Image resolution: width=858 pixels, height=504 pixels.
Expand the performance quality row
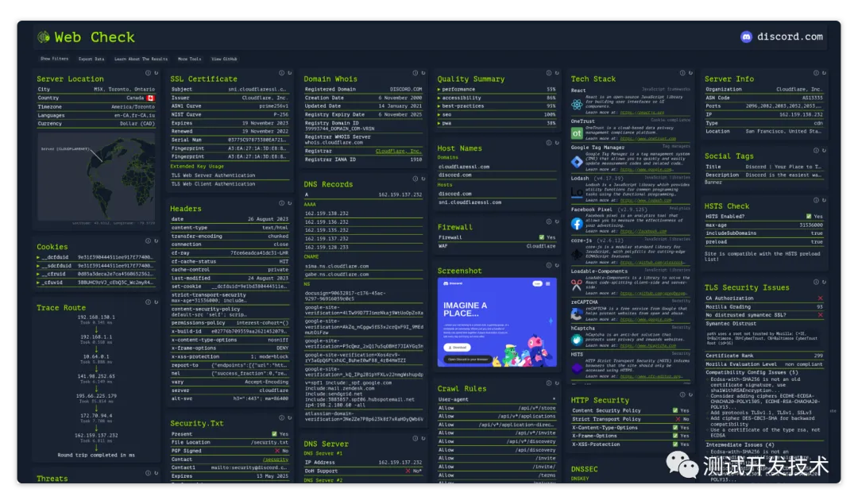pyautogui.click(x=497, y=89)
